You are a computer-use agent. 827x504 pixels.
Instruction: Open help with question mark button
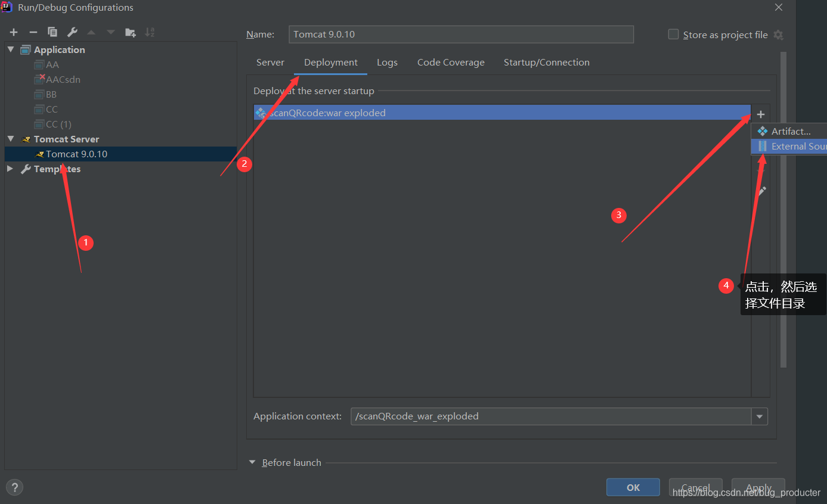[x=14, y=487]
